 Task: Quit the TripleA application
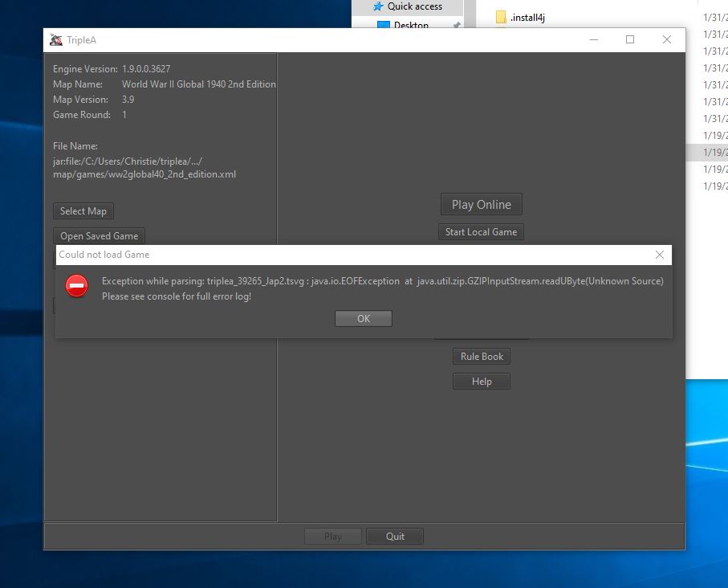395,537
